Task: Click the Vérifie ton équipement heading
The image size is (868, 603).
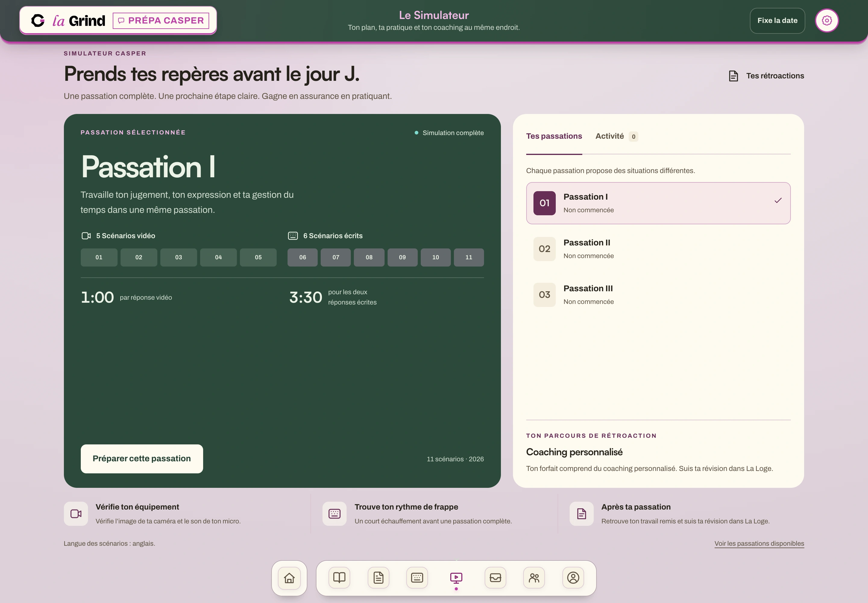Action: coord(137,507)
